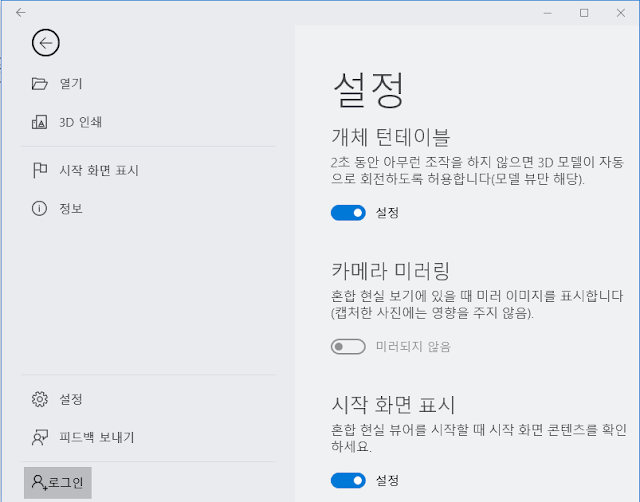Click the 로그인 sign-in button

(58, 483)
